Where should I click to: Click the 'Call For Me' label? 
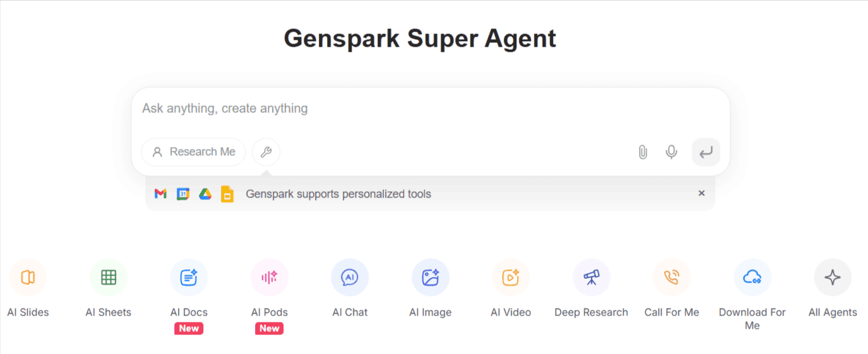(x=672, y=312)
